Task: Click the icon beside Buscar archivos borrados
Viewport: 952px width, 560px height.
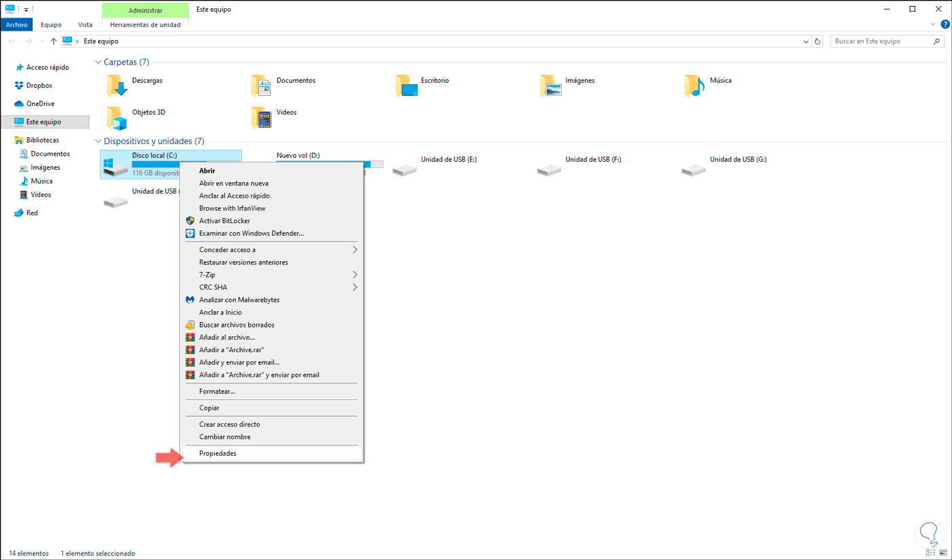Action: [190, 325]
